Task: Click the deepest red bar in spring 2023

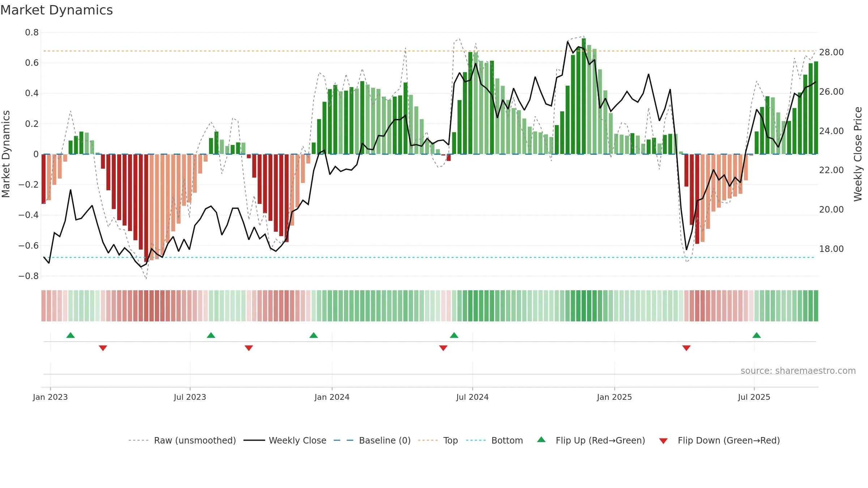Action: (x=146, y=208)
